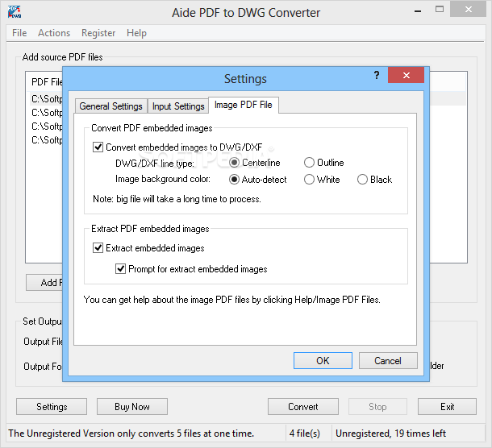492x448 pixels.
Task: Click the help hint about Image PDF Files
Action: pyautogui.click(x=231, y=300)
